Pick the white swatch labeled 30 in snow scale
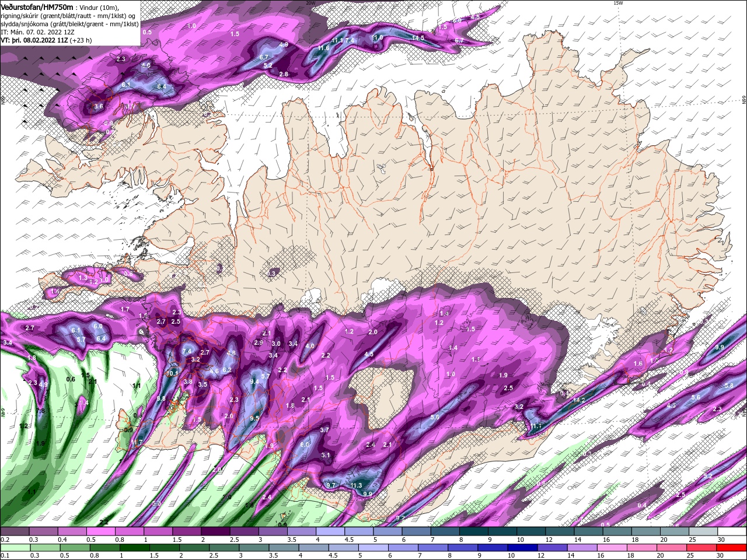Viewport: 747px width, 560px height. coord(732,531)
